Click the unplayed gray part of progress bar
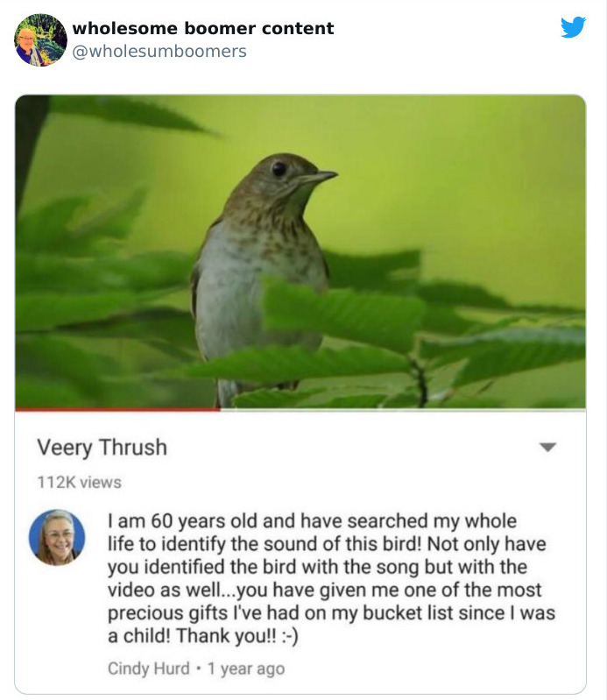 pos(403,409)
